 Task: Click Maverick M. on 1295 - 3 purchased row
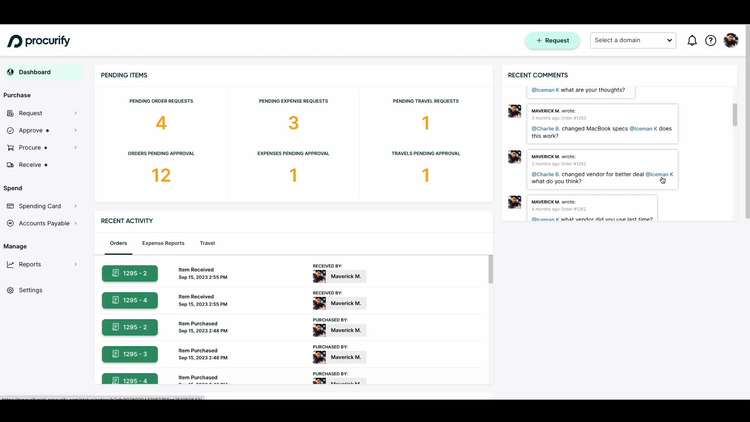click(340, 357)
